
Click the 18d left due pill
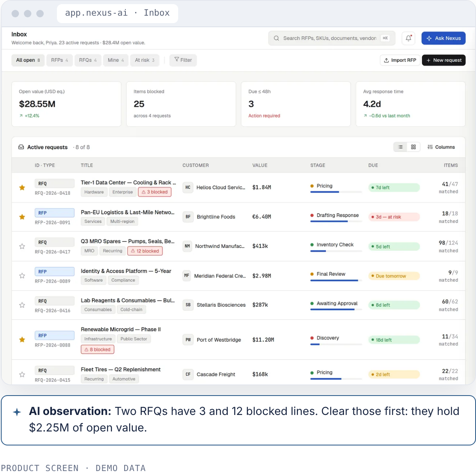point(394,340)
